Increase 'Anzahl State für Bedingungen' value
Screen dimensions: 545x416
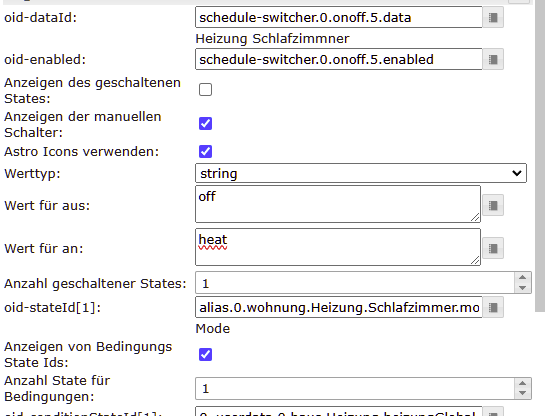[522, 383]
